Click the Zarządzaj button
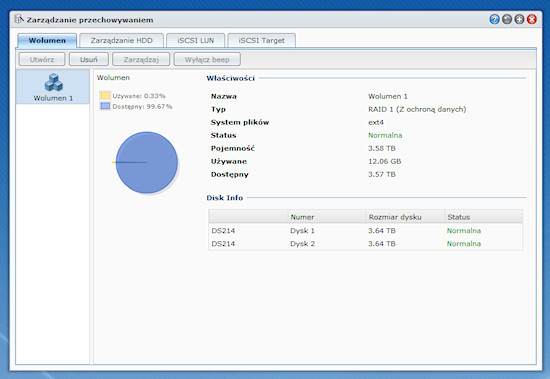The height and width of the screenshot is (379, 550). click(x=141, y=59)
